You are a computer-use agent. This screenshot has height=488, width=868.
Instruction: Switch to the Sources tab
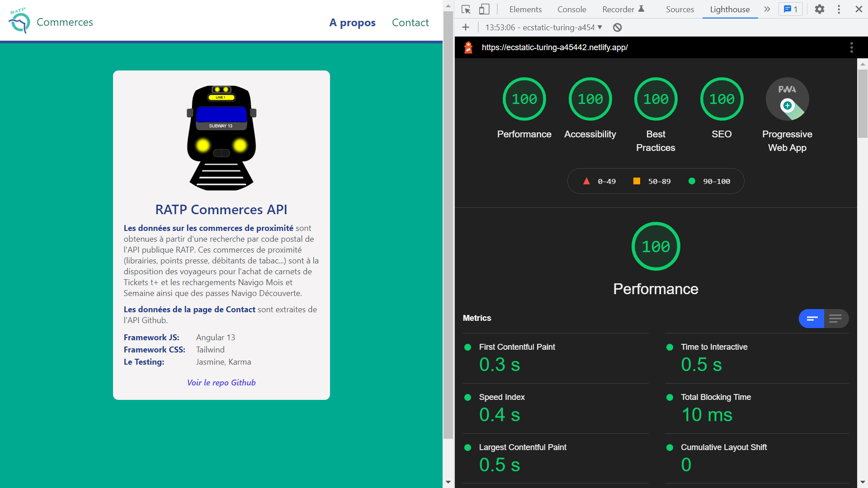[679, 9]
